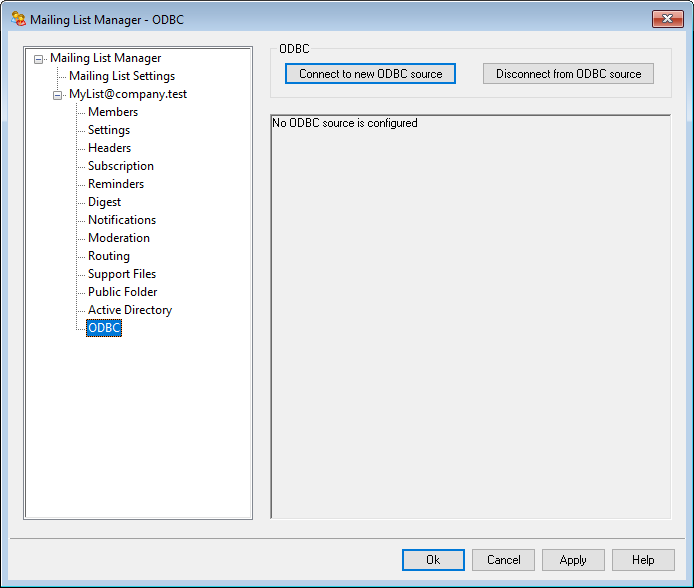The image size is (694, 588).
Task: Select the MyList@company.test list node
Action: coord(127,94)
